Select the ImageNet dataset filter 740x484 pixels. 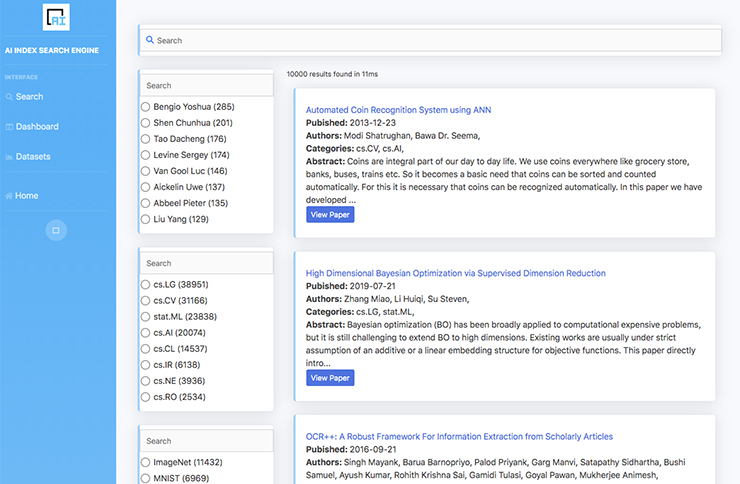[x=146, y=463]
